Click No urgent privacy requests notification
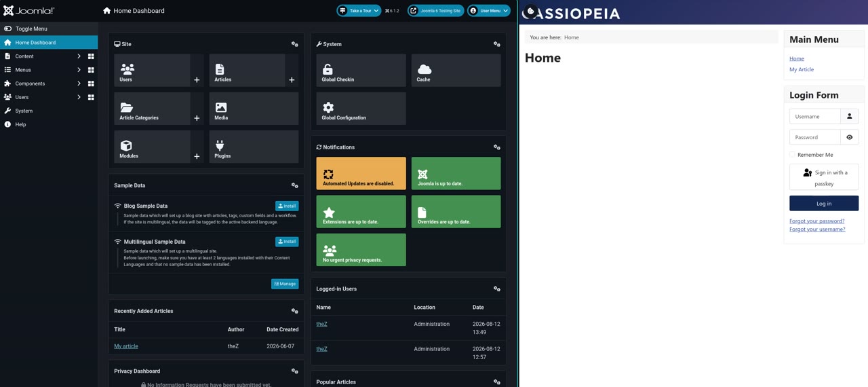Viewport: 868px width, 387px height. 361,250
